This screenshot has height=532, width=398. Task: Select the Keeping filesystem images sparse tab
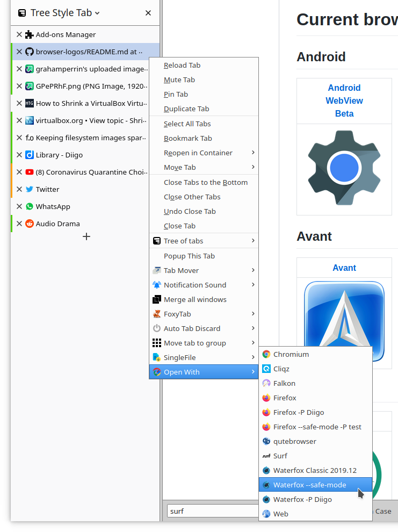click(85, 138)
